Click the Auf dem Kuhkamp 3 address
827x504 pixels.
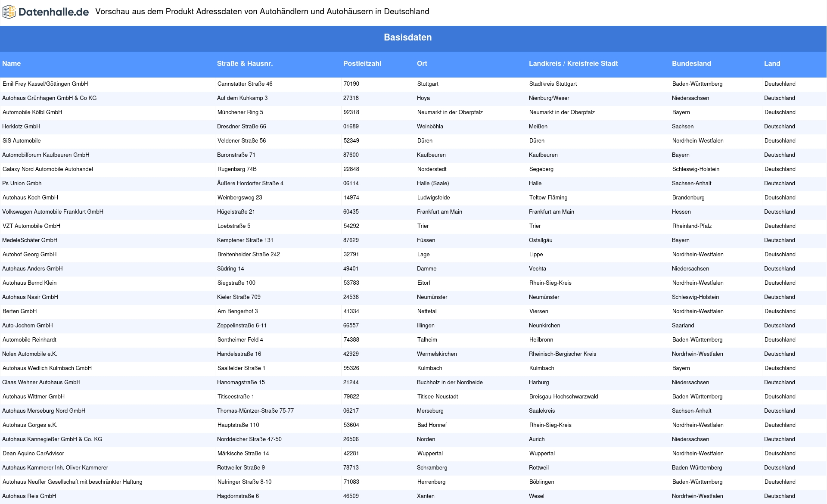(x=243, y=98)
